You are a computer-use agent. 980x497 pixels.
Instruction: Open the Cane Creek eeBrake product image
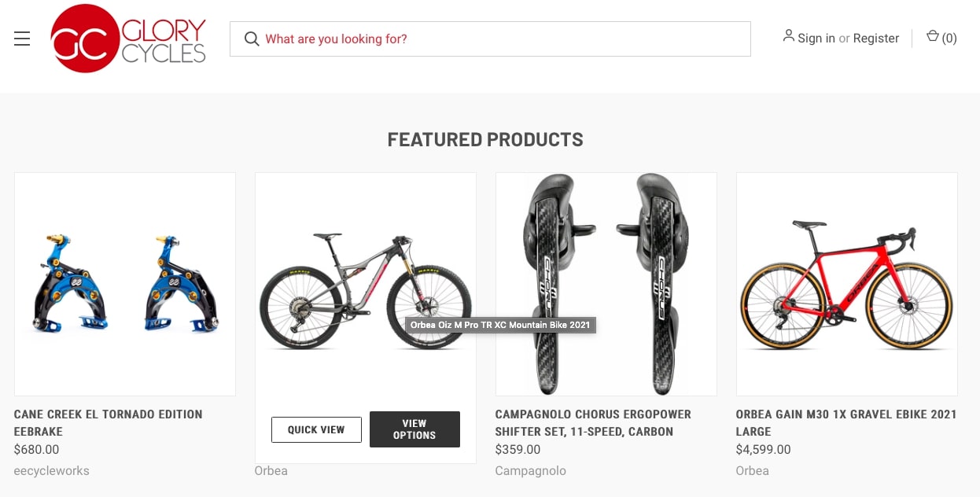125,284
